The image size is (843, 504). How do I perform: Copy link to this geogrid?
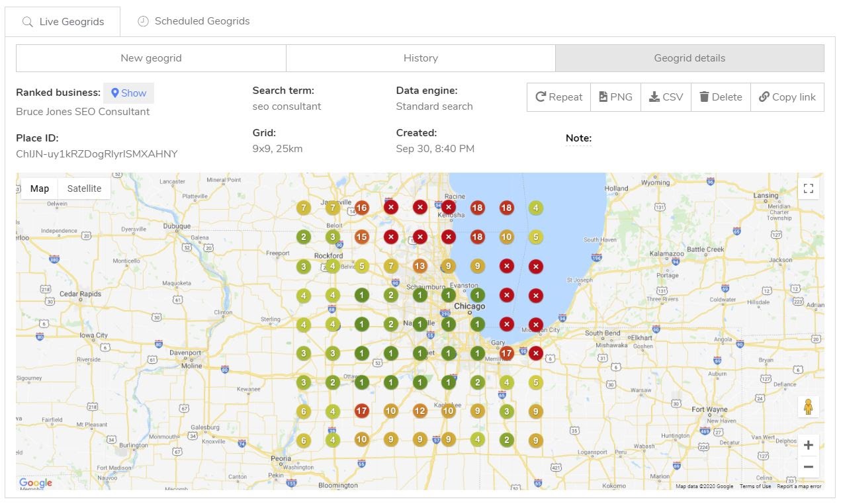[787, 97]
